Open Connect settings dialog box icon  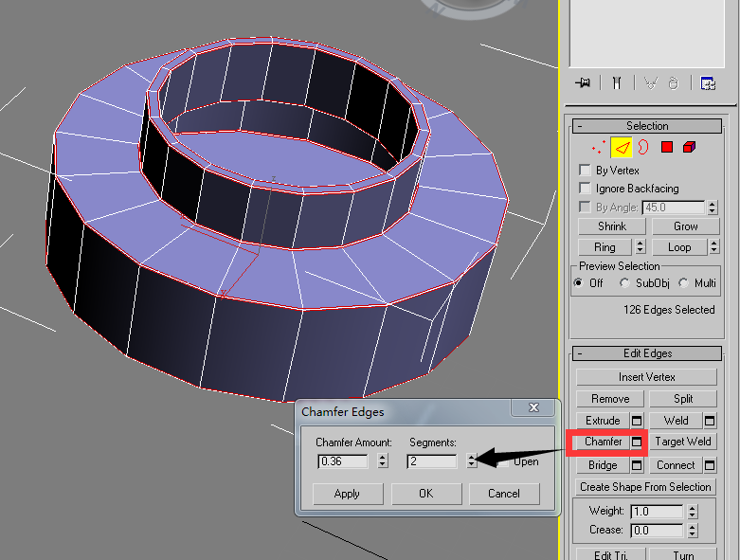coord(710,465)
